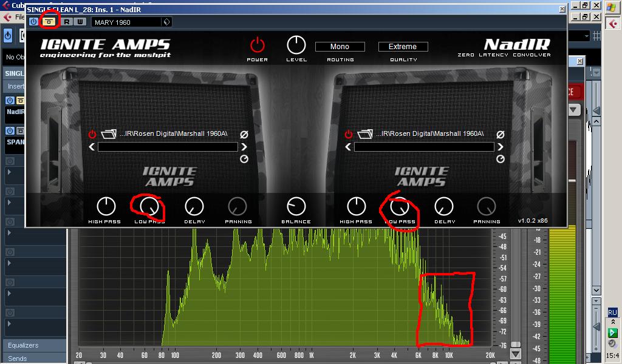Screen dimensions: 622x364
Task: Open the Cubase File menu
Action: coord(19,17)
